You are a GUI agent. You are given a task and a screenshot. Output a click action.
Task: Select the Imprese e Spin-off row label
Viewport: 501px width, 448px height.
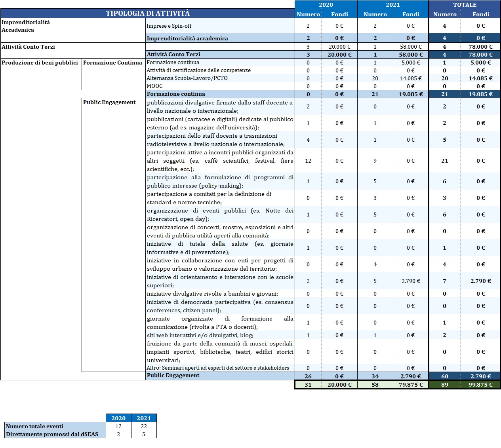point(169,26)
